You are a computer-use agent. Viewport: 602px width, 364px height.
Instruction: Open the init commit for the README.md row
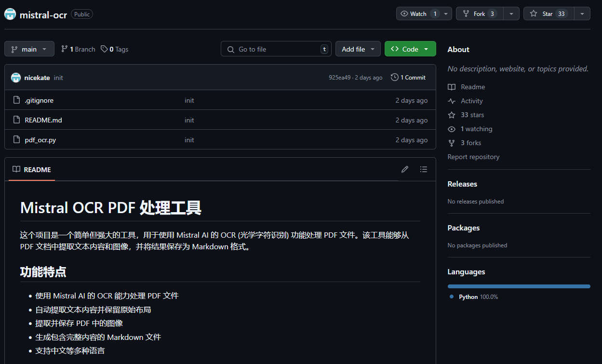pos(189,120)
